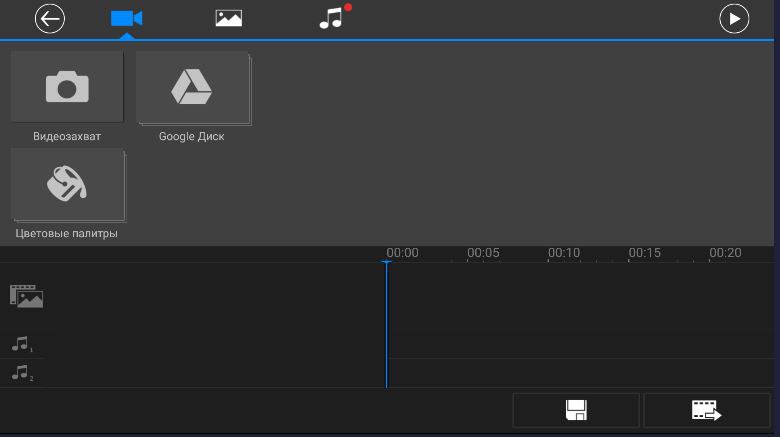Click the paint bucket palette icon
This screenshot has width=780, height=437.
coord(67,184)
